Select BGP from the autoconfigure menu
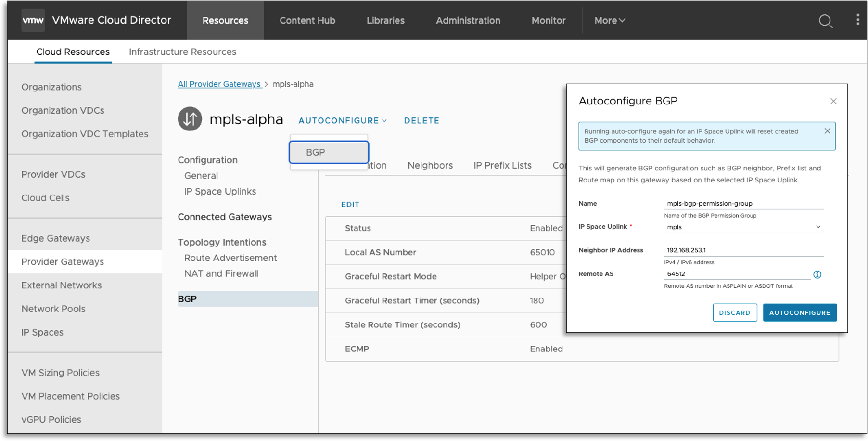This screenshot has height=441, width=868. pyautogui.click(x=329, y=152)
